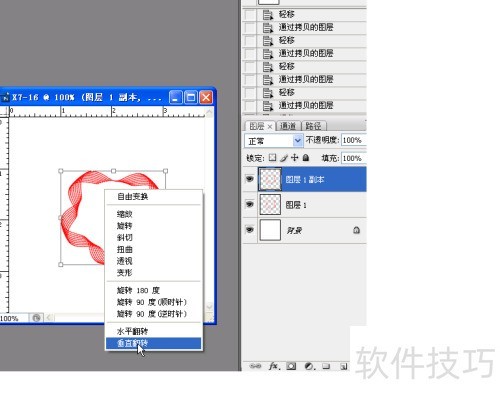Click the document zoom field showing 100%
500x400 pixels.
coord(13,318)
